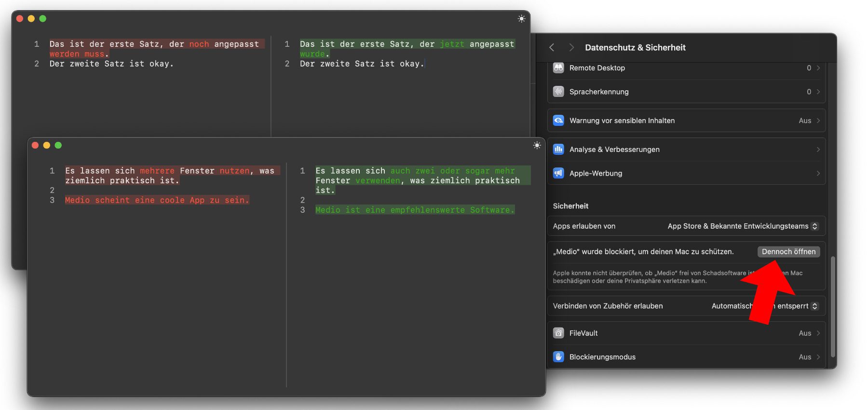Viewport: 868px width, 410px height.
Task: Click the Remote Desktop binoculars icon
Action: (558, 68)
